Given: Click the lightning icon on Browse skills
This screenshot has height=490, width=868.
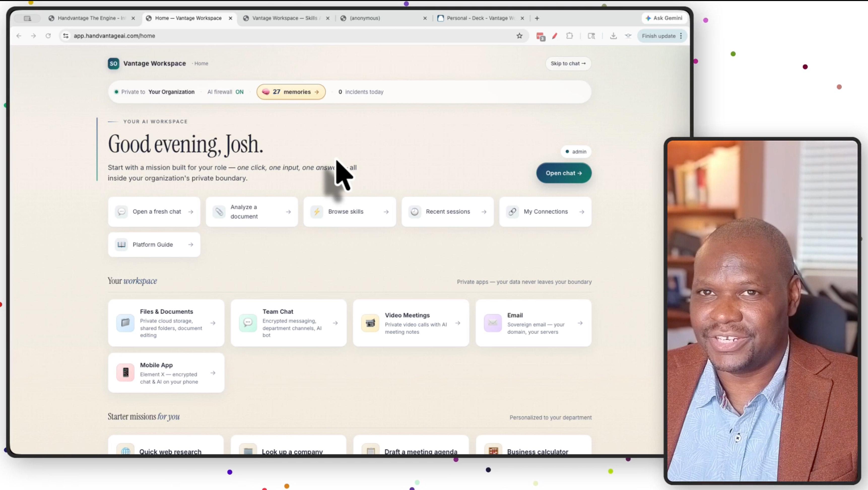Looking at the screenshot, I should pos(317,212).
